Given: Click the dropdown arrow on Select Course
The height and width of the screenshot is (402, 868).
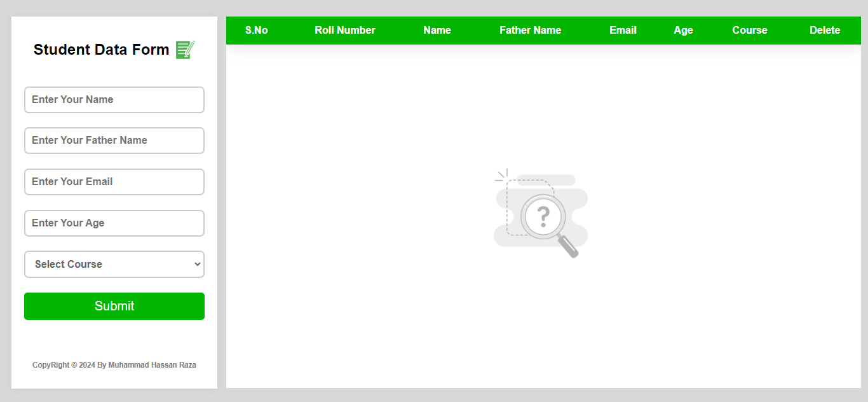Looking at the screenshot, I should pos(196,265).
